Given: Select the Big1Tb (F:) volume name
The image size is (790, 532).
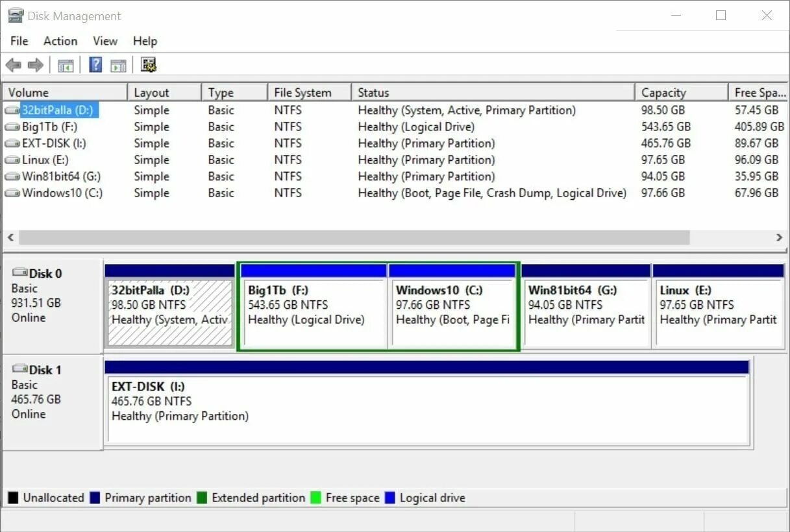Looking at the screenshot, I should (50, 127).
